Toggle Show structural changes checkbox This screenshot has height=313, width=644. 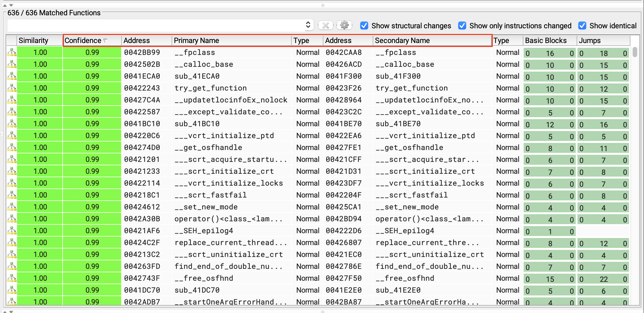click(x=364, y=25)
